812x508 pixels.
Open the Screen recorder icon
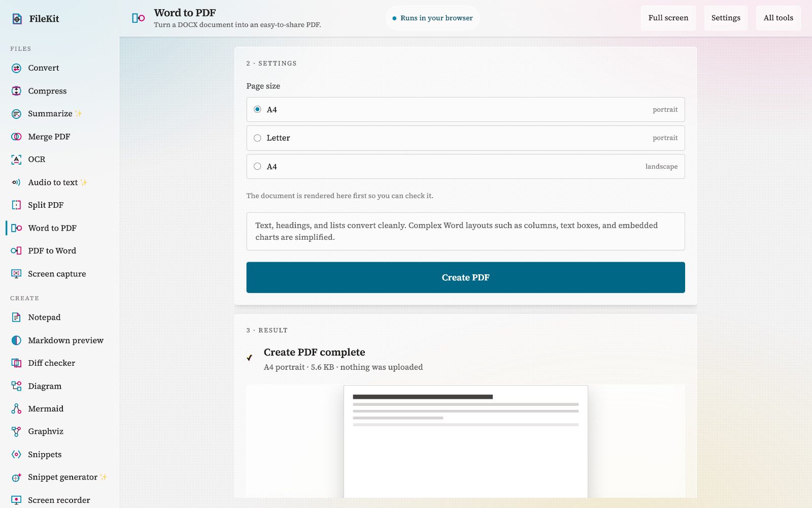click(16, 500)
